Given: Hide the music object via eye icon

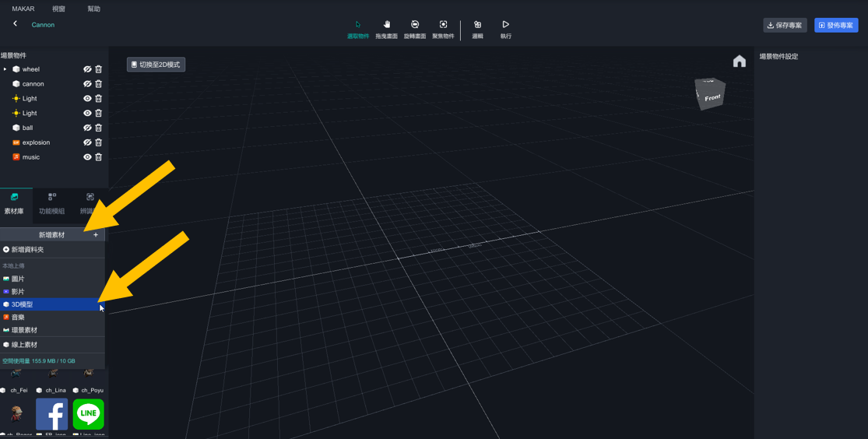Looking at the screenshot, I should (87, 157).
